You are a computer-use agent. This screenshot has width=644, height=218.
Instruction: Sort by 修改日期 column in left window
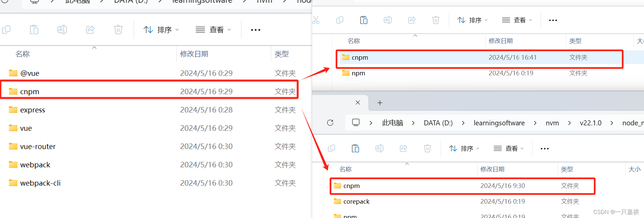coord(194,54)
